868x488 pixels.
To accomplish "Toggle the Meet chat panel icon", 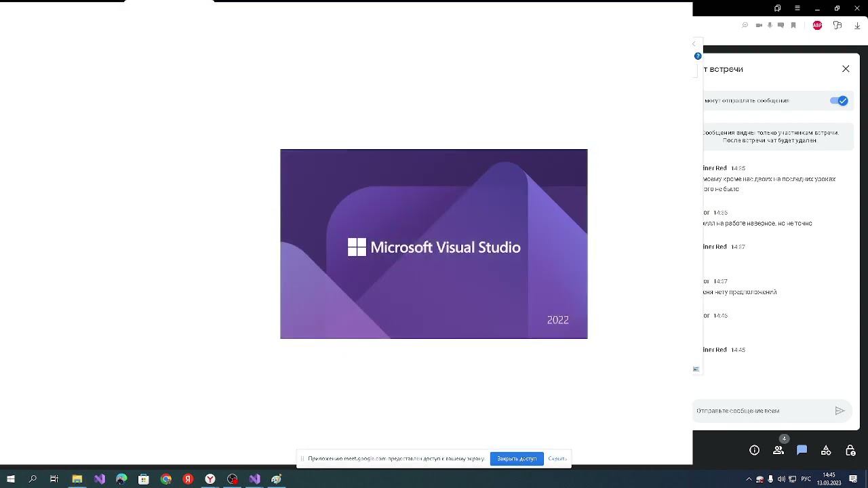I will coord(802,450).
